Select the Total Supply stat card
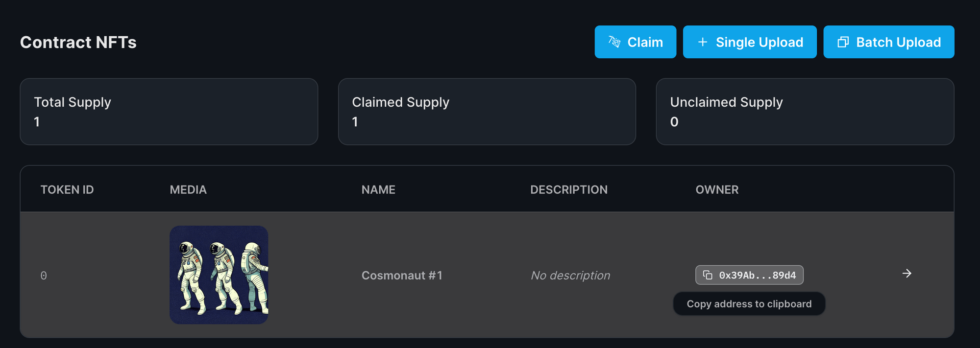The height and width of the screenshot is (348, 980). pos(169,112)
